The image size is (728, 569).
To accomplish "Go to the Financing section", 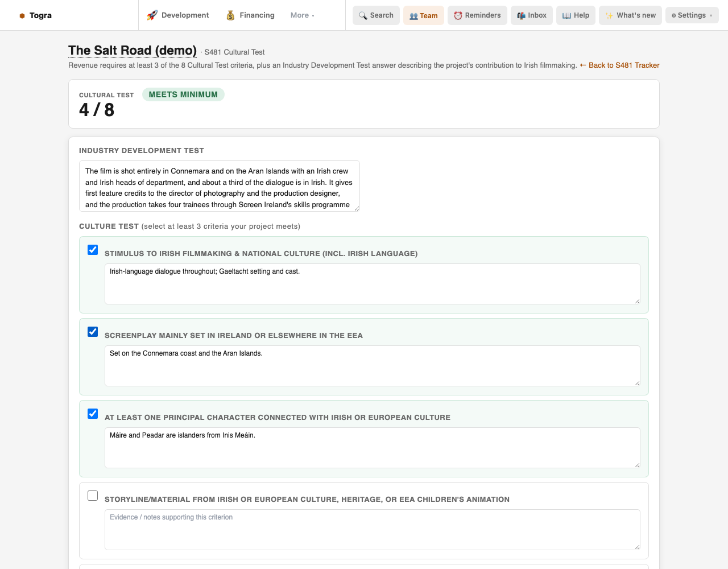I will pyautogui.click(x=250, y=15).
